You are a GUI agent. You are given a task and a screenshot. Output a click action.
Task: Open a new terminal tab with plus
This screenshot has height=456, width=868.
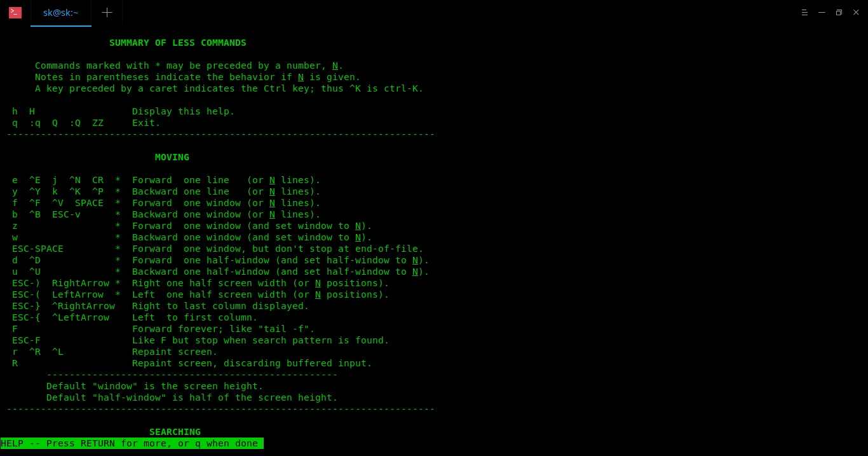pos(107,13)
